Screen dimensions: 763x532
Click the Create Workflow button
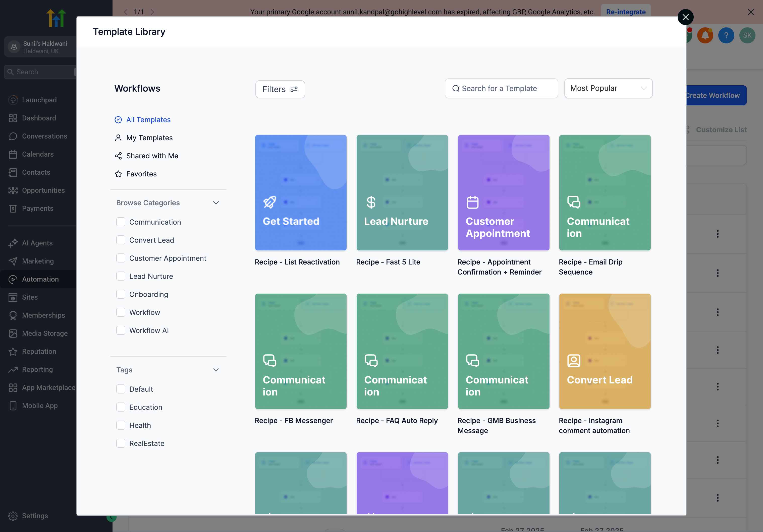(x=716, y=96)
